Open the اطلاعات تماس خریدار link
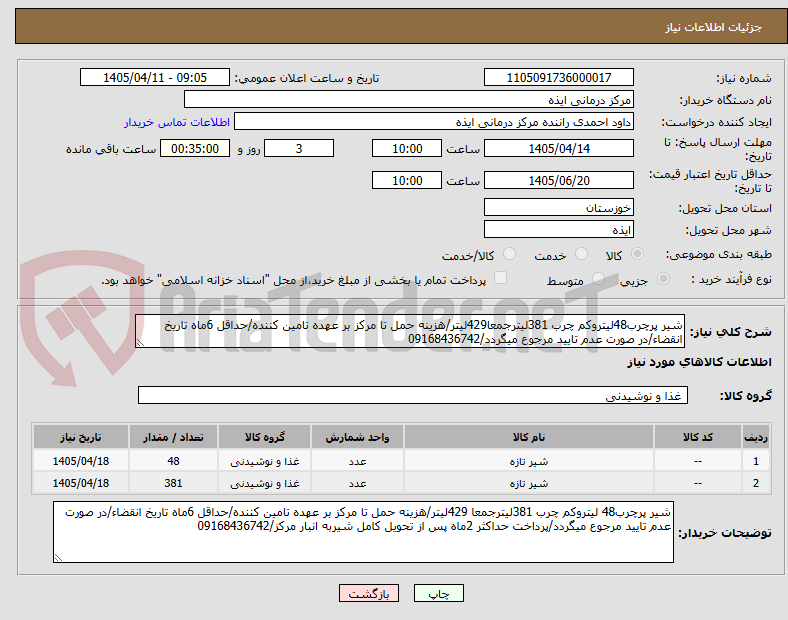 click(177, 122)
